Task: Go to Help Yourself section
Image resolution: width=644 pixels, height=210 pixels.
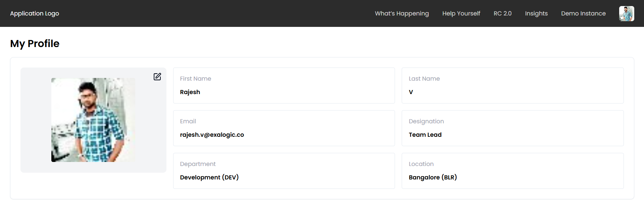Action: coord(461,13)
